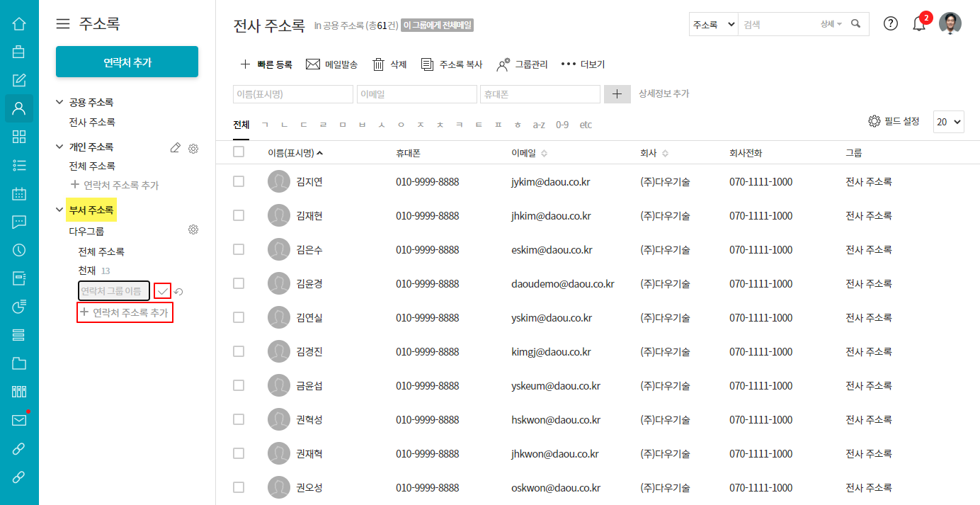Open the page size dropdown showing 20
This screenshot has height=505, width=980.
pos(948,122)
